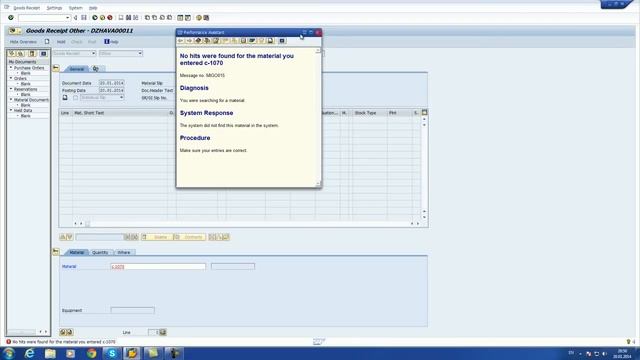Click the Delete button below the item grid

[x=157, y=237]
